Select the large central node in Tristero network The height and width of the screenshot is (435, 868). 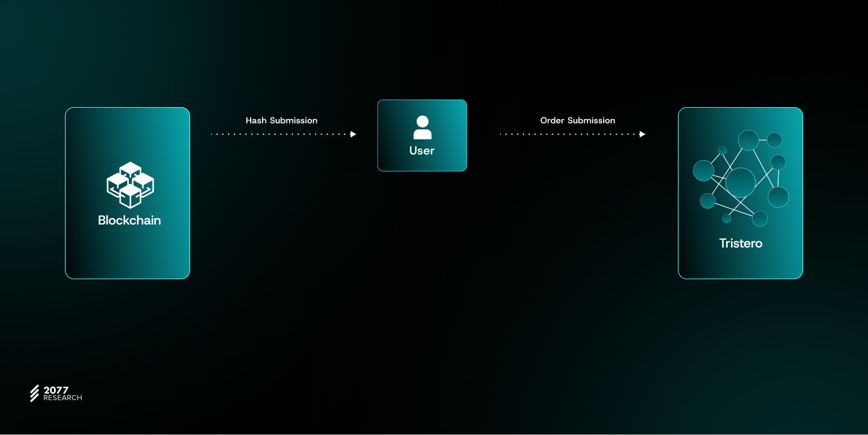coord(740,182)
